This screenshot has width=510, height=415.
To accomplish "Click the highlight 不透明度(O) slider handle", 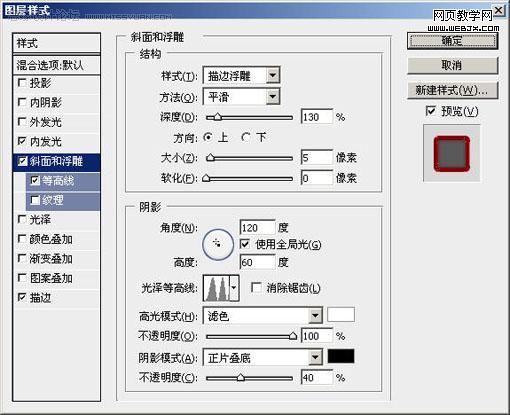I will point(293,336).
